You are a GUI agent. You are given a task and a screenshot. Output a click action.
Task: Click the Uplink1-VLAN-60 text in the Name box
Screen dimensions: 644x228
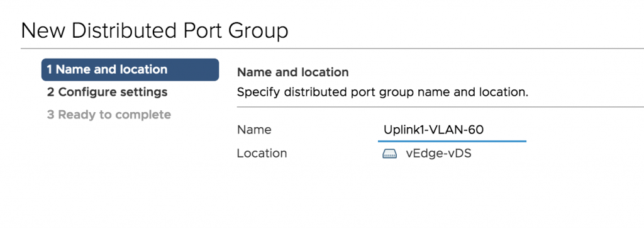coord(434,130)
